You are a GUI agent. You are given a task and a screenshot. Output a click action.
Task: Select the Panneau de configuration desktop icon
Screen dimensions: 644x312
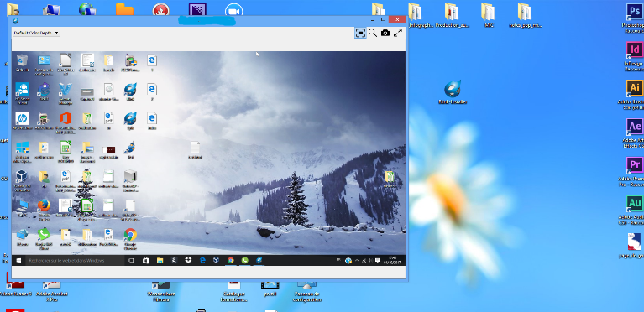point(306,291)
